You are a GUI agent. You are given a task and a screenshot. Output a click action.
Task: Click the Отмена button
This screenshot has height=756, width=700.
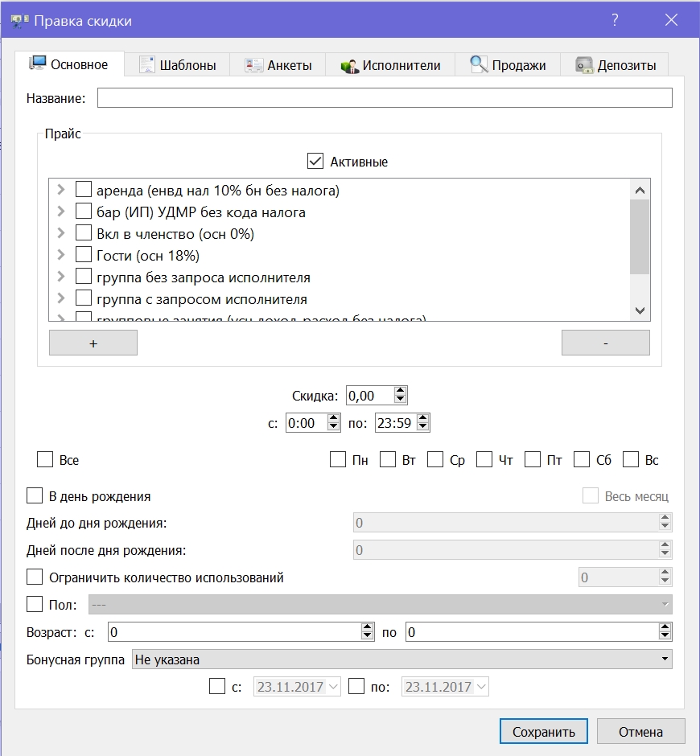[640, 731]
